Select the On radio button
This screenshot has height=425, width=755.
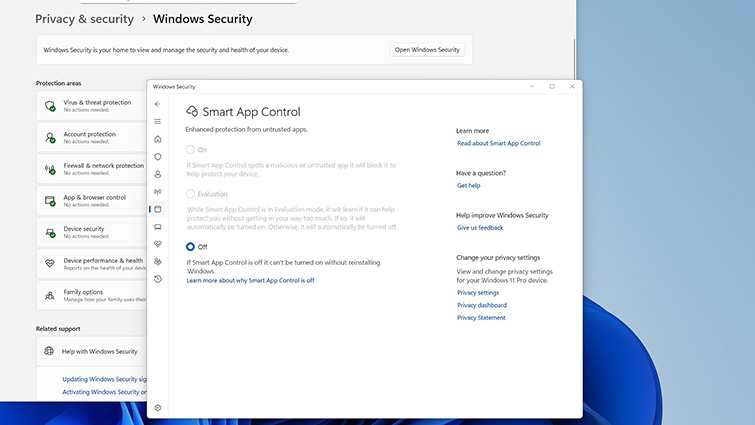click(190, 149)
